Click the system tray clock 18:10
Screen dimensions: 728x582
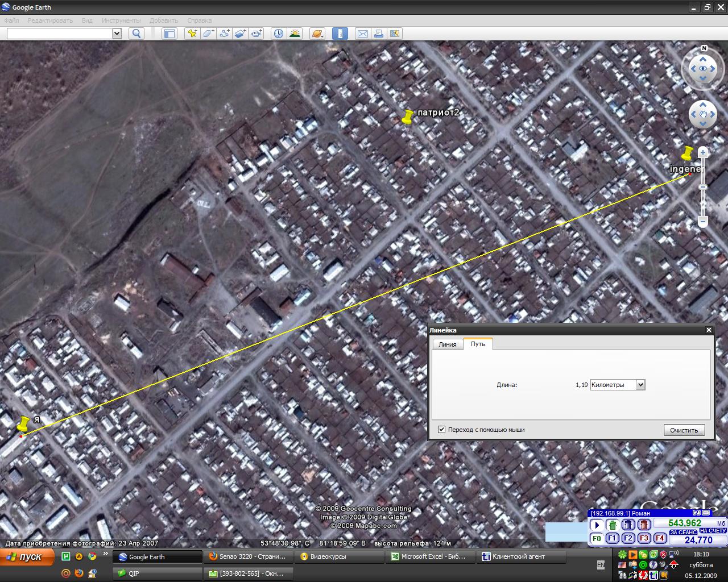click(x=701, y=554)
